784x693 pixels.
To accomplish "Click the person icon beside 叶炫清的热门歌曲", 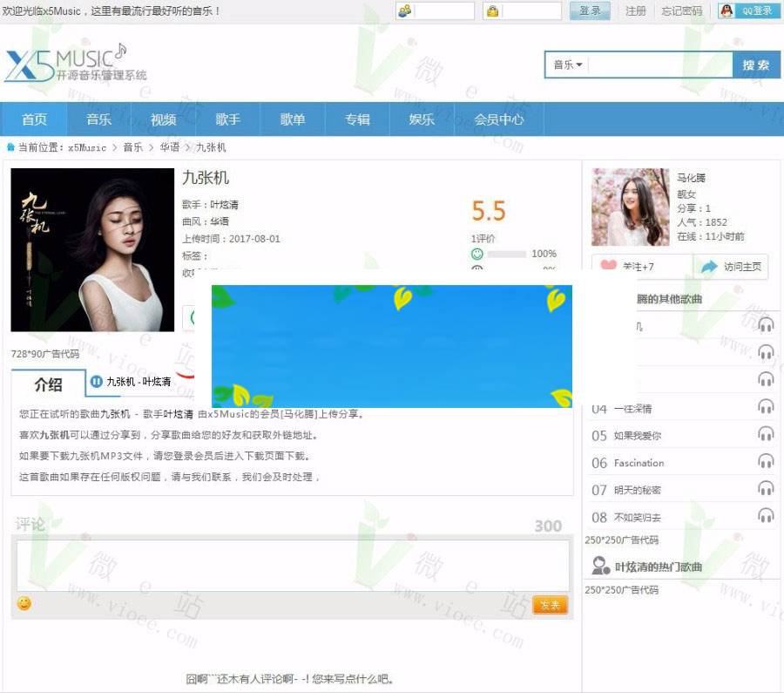I will point(601,566).
